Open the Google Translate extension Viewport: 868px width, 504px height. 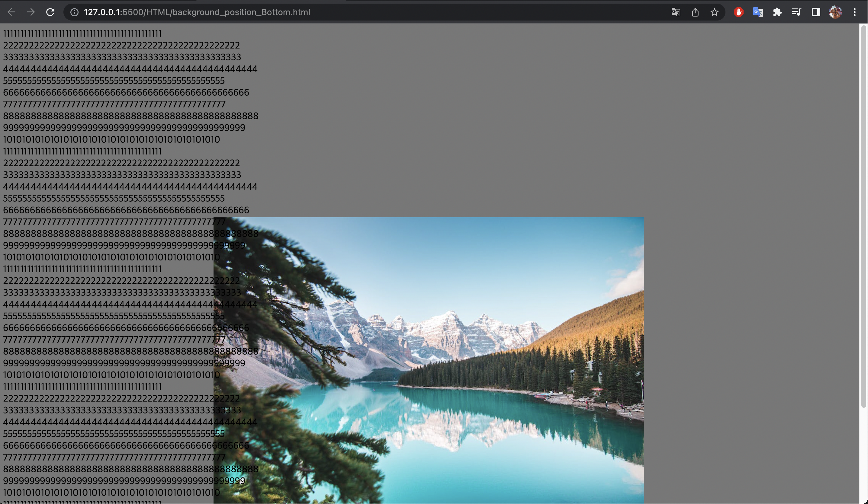[x=758, y=12]
